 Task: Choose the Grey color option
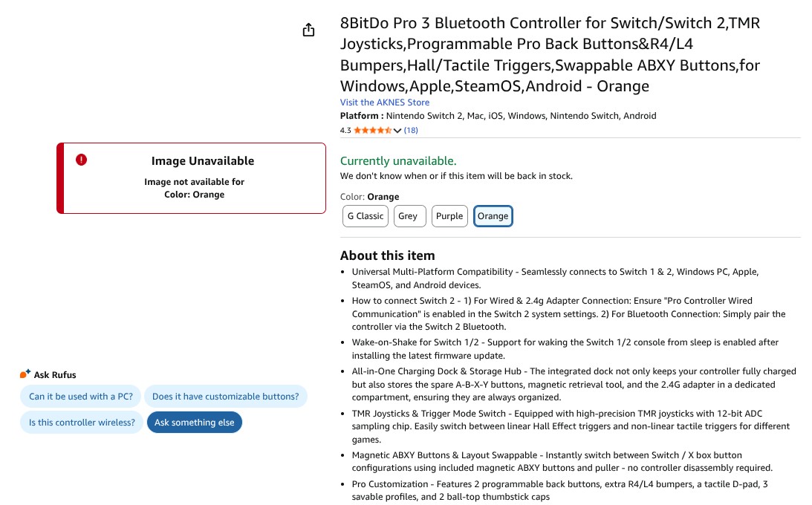(408, 216)
